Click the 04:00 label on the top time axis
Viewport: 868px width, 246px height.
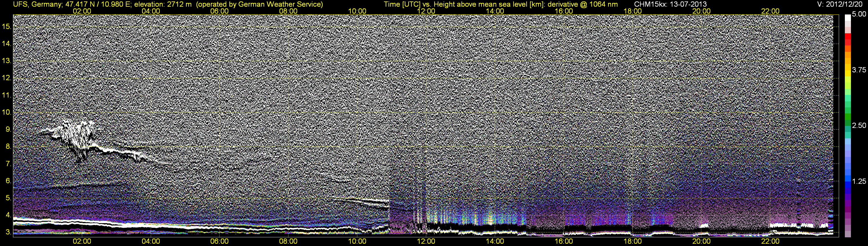151,11
